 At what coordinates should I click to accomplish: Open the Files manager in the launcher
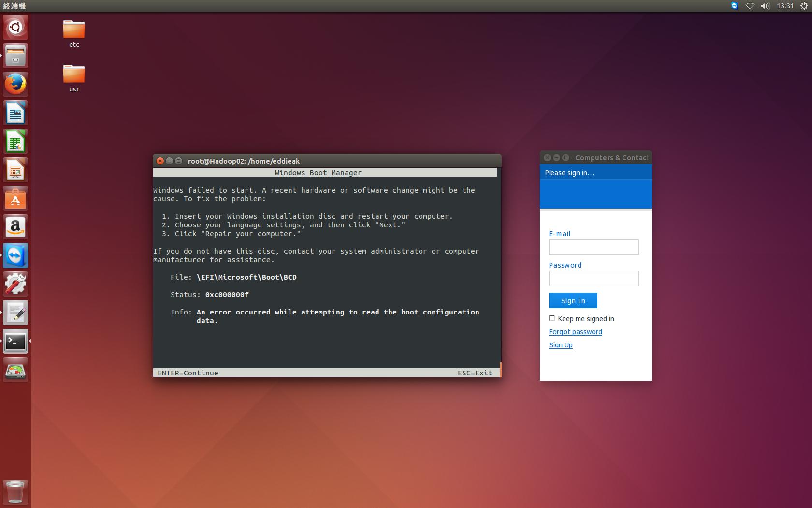[15, 56]
